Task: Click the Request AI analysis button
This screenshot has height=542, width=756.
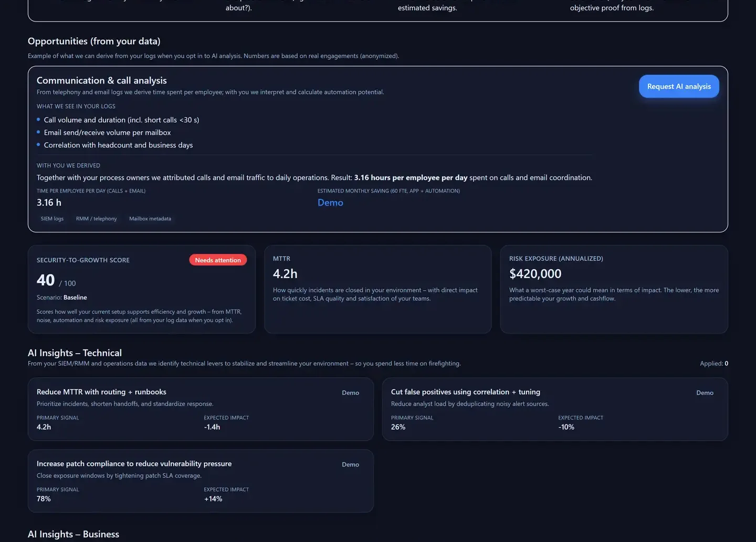Action: [678, 87]
